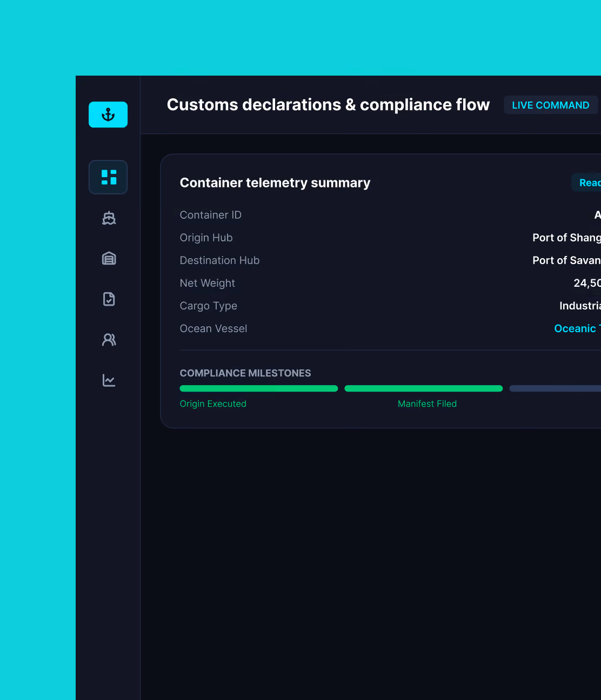The height and width of the screenshot is (700, 601).
Task: Open the ship vessels sidebar icon
Action: (109, 218)
